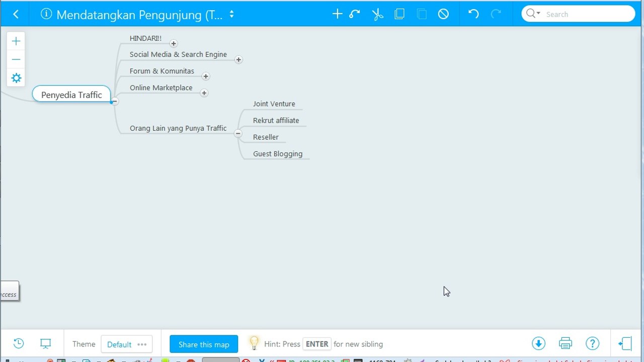Open the Default theme selector
Viewport: 644px width, 362px height.
point(127,344)
